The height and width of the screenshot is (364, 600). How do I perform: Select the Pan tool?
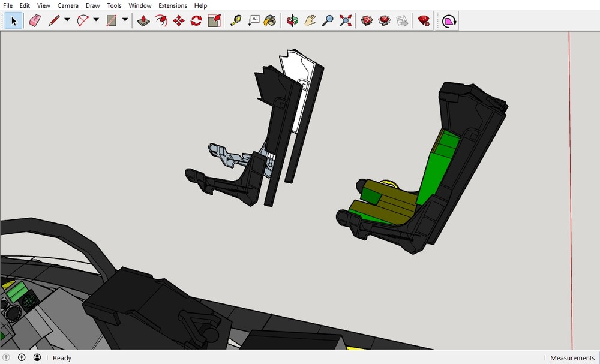click(x=309, y=20)
